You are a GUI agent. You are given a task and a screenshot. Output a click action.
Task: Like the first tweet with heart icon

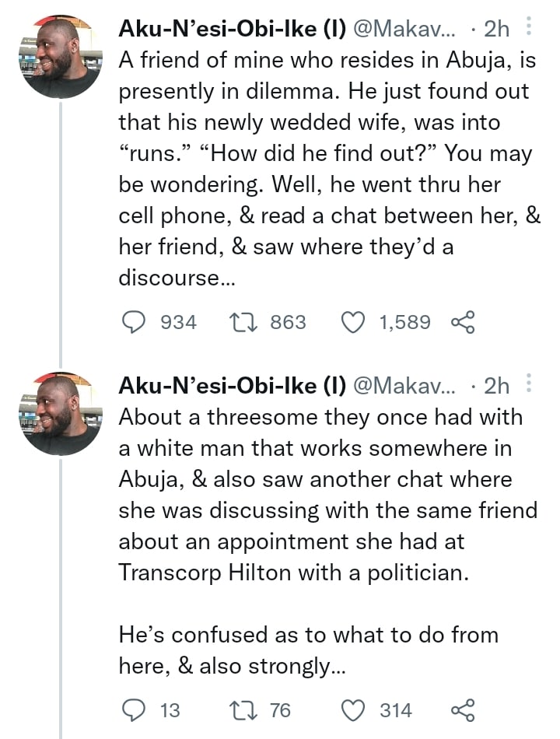[355, 322]
